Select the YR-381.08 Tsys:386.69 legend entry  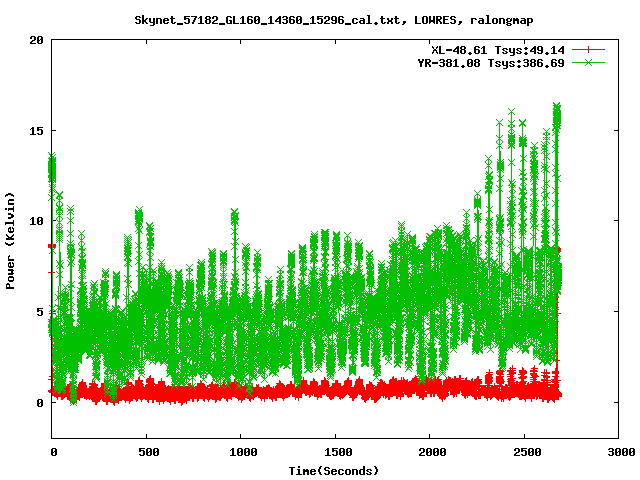pos(491,63)
